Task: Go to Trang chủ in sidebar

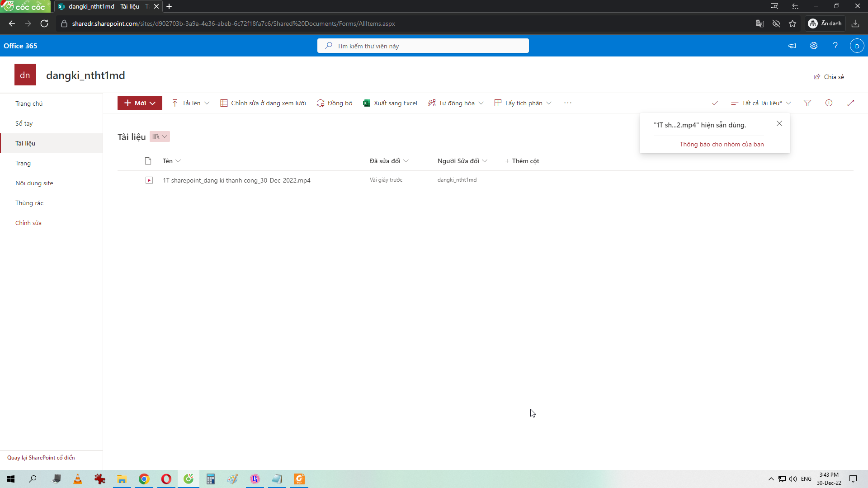Action: (29, 103)
